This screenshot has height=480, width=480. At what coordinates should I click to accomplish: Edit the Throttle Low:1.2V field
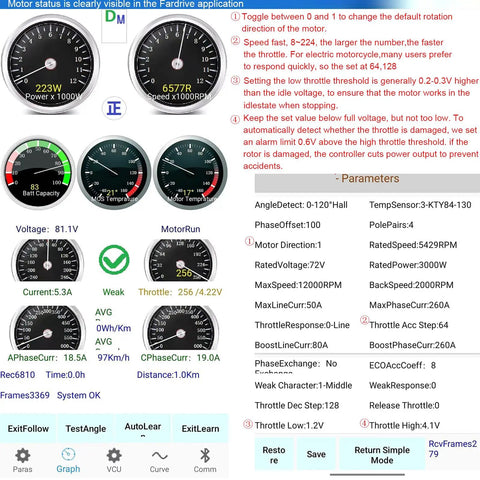[x=289, y=425]
